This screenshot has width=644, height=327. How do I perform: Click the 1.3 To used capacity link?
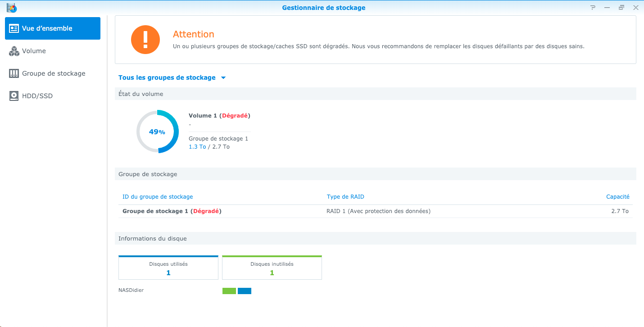coord(197,147)
